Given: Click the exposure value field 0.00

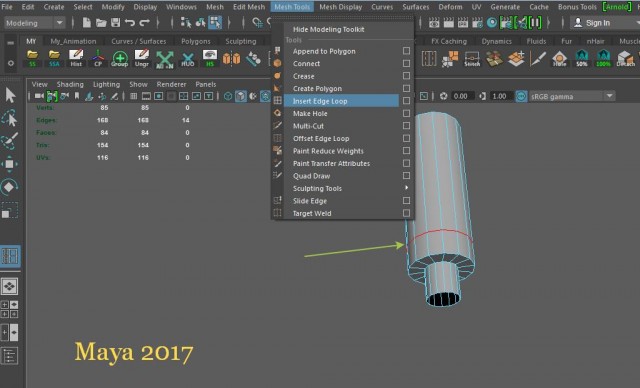Looking at the screenshot, I should pyautogui.click(x=464, y=96).
